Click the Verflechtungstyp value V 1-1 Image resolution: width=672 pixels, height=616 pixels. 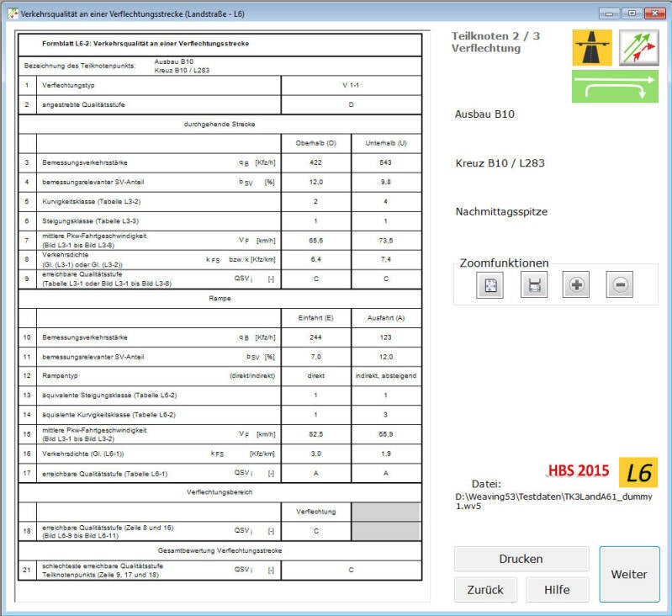tap(351, 86)
